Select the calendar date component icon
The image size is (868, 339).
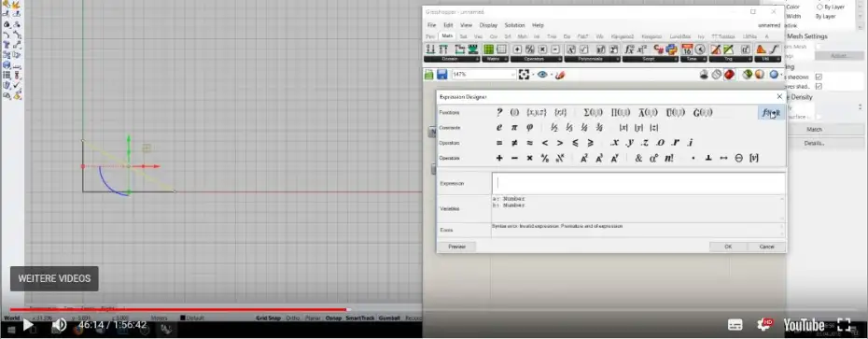(687, 49)
